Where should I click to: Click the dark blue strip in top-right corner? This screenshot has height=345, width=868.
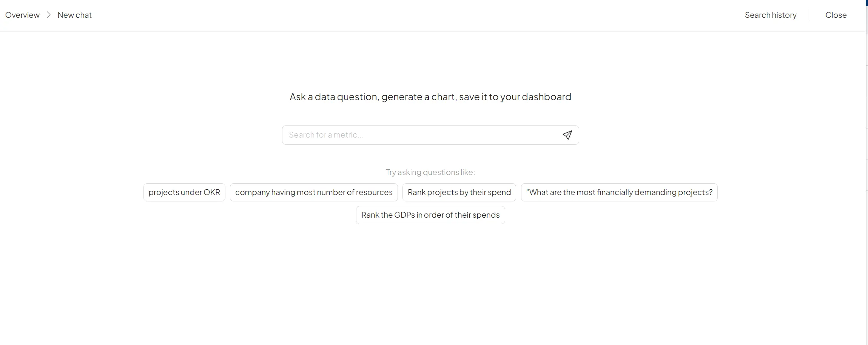tap(866, 3)
